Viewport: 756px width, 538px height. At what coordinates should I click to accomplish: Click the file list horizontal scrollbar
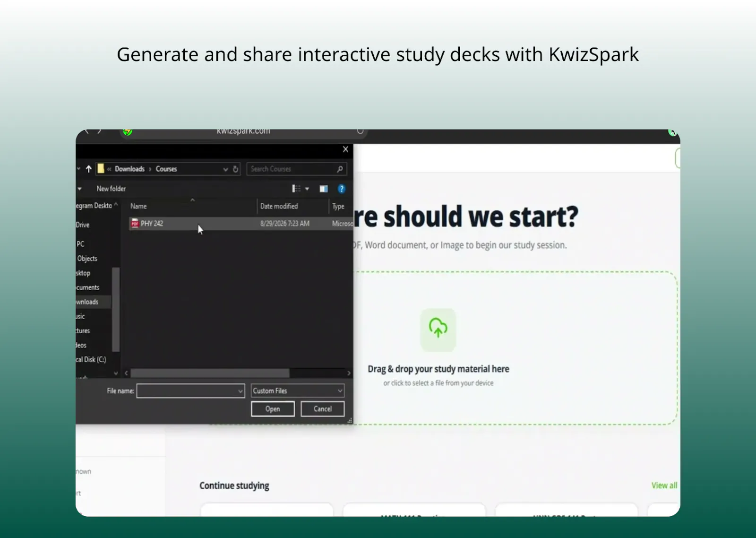pyautogui.click(x=210, y=373)
